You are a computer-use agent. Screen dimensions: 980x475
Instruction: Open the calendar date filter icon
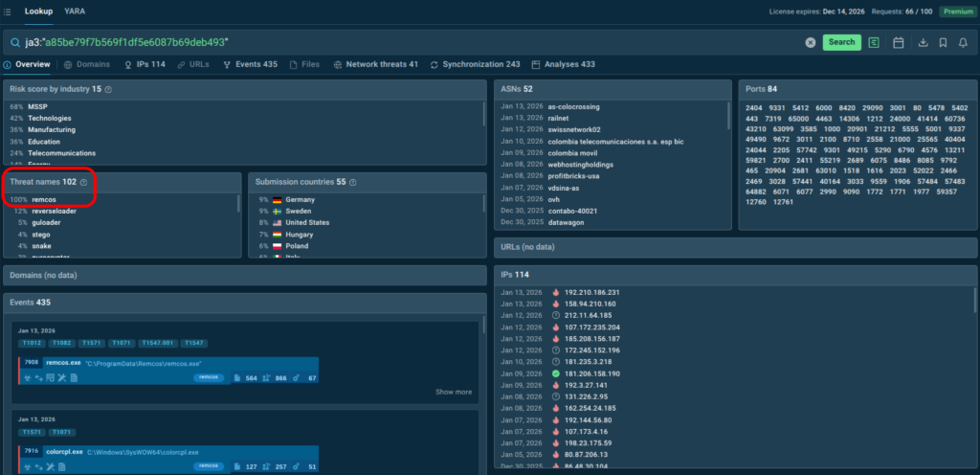coord(899,42)
